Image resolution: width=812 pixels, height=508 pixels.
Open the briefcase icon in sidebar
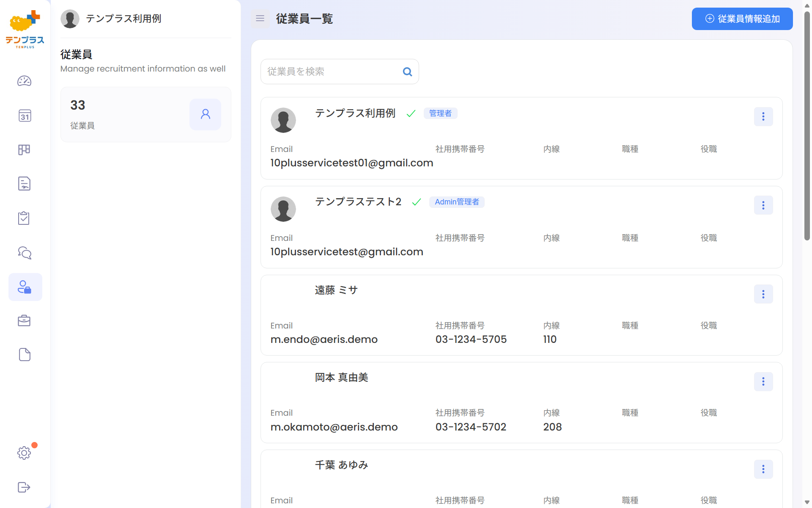[24, 321]
